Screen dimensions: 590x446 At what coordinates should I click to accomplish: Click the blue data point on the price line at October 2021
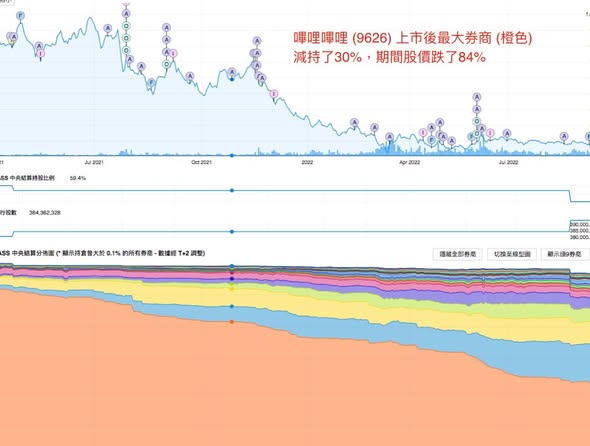(232, 79)
